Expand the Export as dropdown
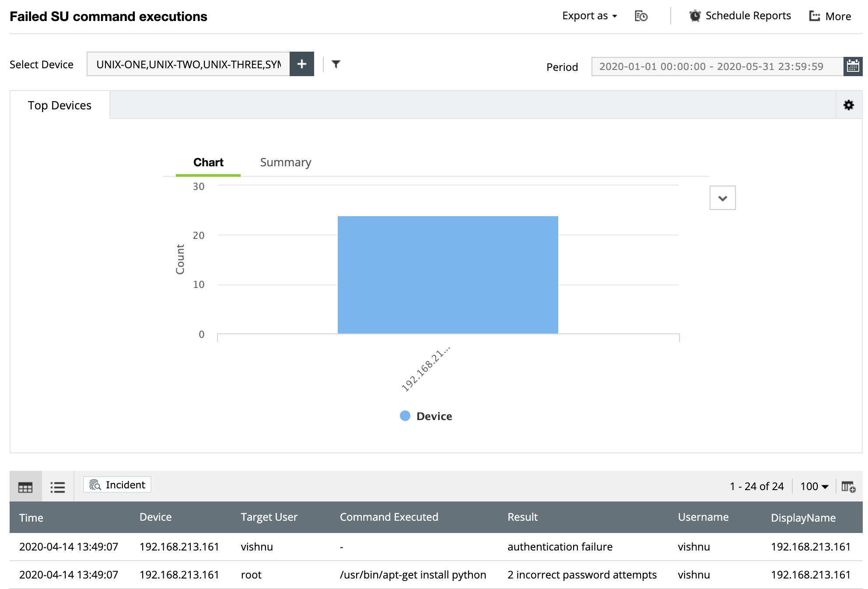This screenshot has width=868, height=589. pyautogui.click(x=589, y=16)
